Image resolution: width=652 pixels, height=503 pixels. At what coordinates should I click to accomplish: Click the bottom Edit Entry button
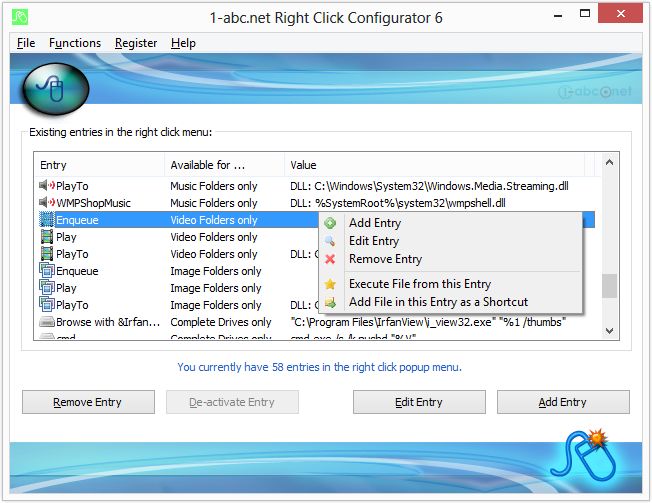[x=419, y=402]
